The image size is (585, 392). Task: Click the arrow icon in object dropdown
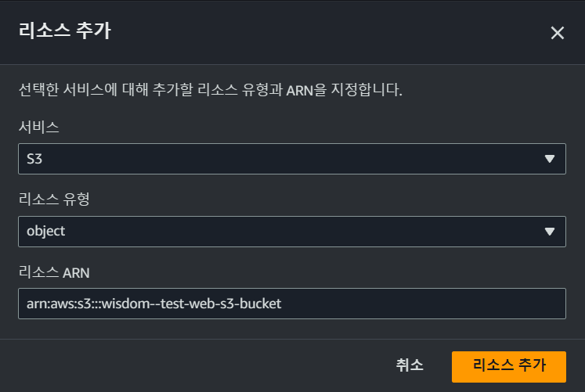[x=549, y=232]
